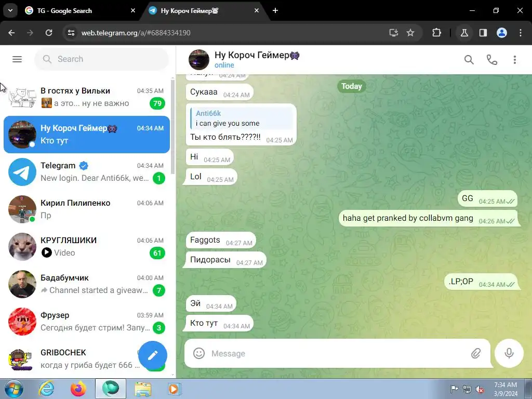Bookmark this page with the star icon

click(410, 33)
